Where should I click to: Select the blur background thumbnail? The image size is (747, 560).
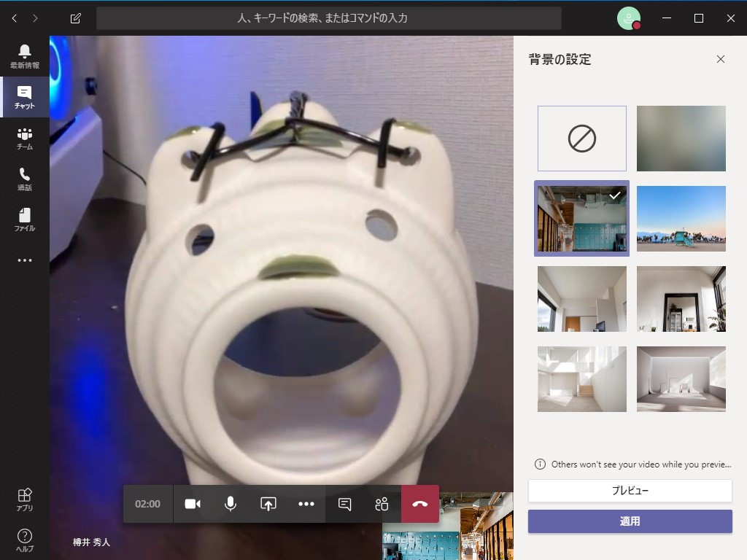681,139
